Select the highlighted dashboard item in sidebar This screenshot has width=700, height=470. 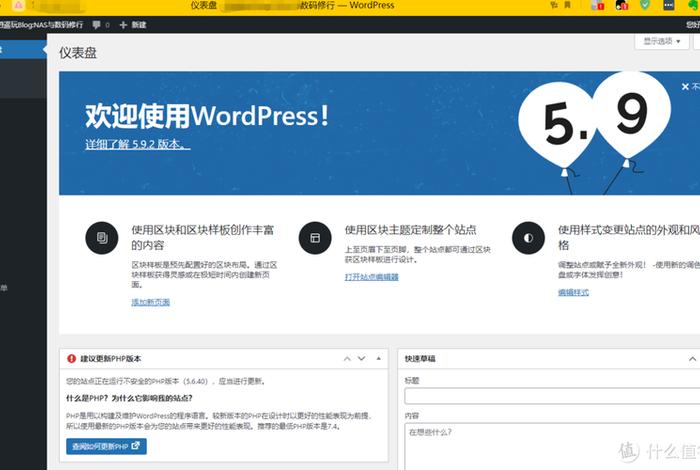(23, 49)
